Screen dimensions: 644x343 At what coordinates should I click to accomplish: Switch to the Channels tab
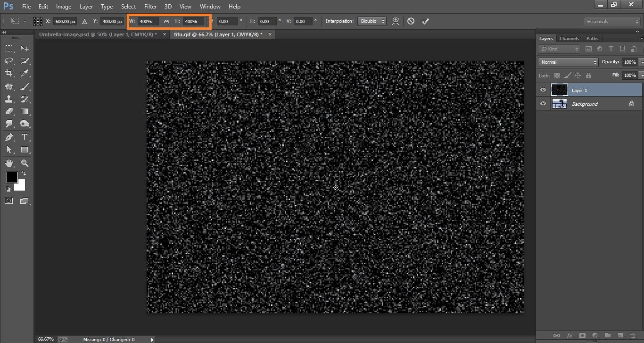(x=569, y=38)
